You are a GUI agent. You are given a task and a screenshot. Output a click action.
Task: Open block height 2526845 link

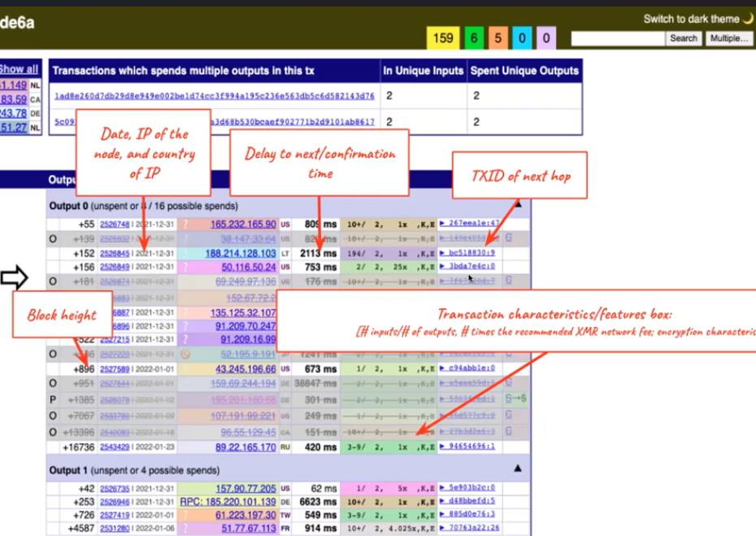tap(115, 253)
